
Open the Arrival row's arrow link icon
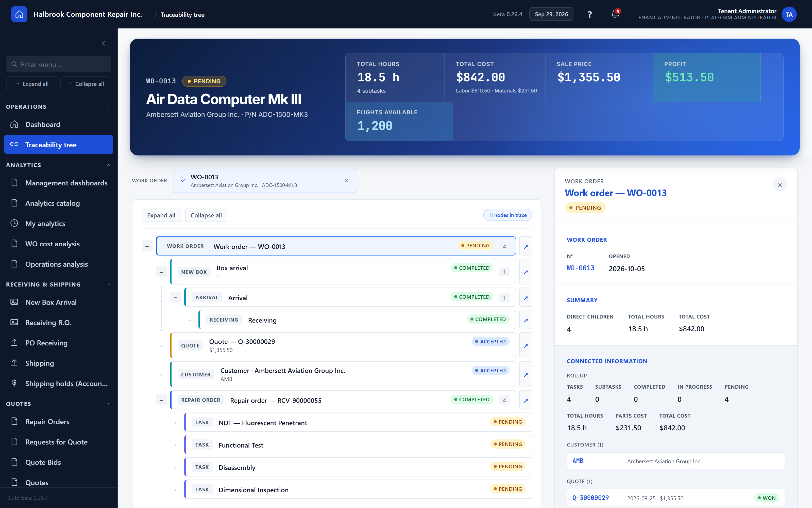coord(526,298)
